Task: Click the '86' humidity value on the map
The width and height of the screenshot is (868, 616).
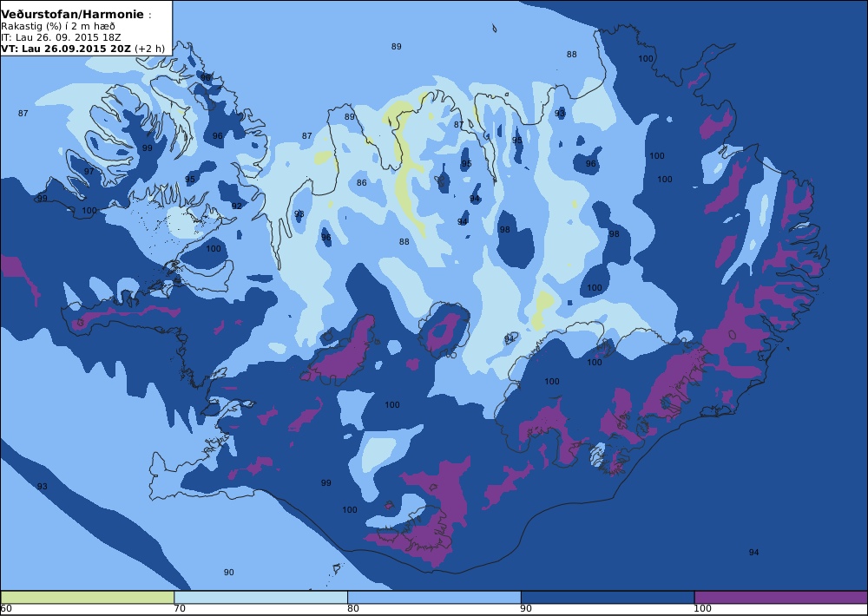Action: coord(361,183)
